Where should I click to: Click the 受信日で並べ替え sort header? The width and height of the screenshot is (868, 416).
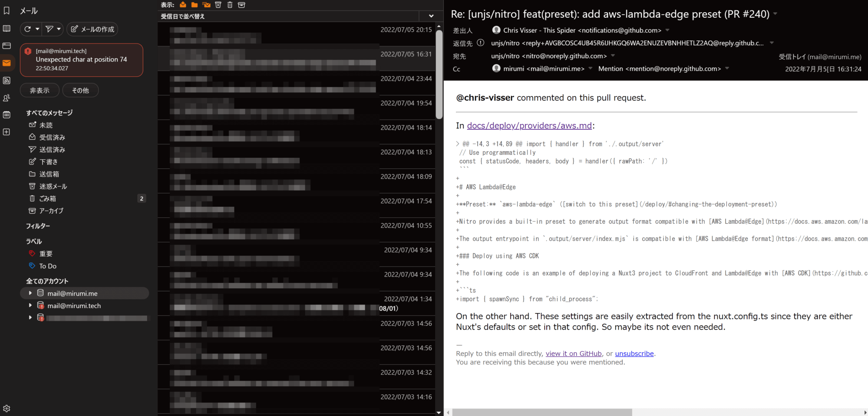(x=288, y=16)
